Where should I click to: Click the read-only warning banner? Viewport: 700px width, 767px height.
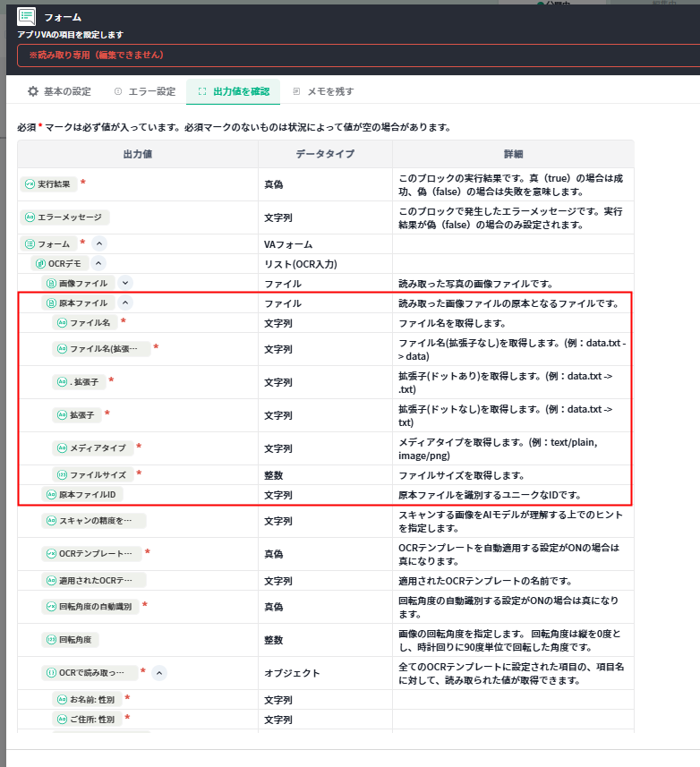coord(358,55)
